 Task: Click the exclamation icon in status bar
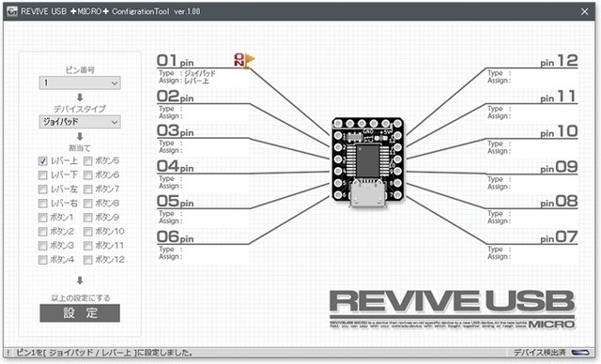click(8, 352)
